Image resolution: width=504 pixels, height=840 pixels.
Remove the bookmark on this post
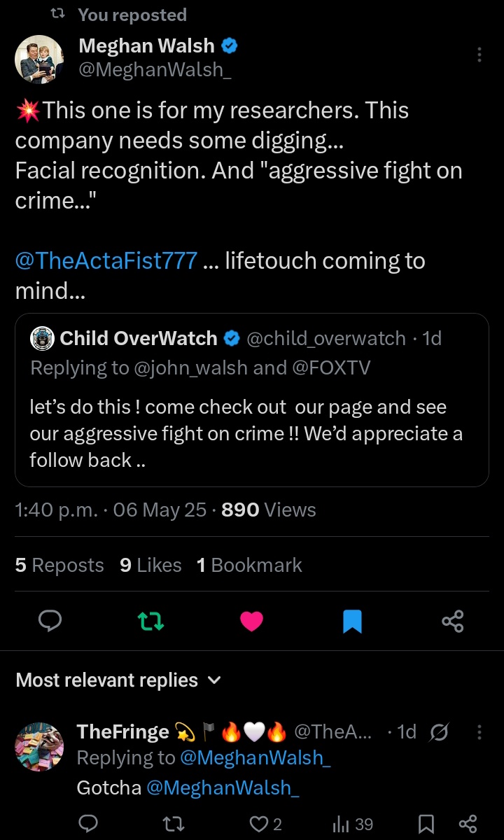pos(352,621)
